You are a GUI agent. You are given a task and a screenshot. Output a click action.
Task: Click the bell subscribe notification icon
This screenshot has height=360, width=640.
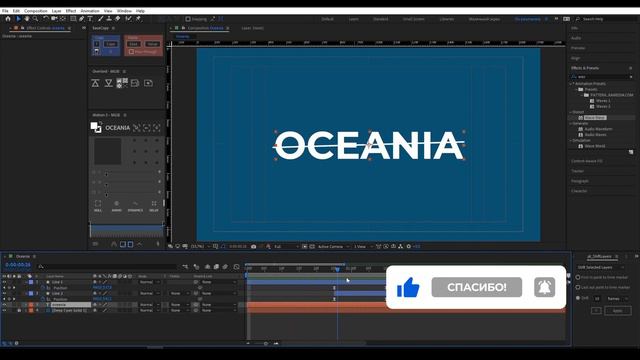[x=544, y=287]
